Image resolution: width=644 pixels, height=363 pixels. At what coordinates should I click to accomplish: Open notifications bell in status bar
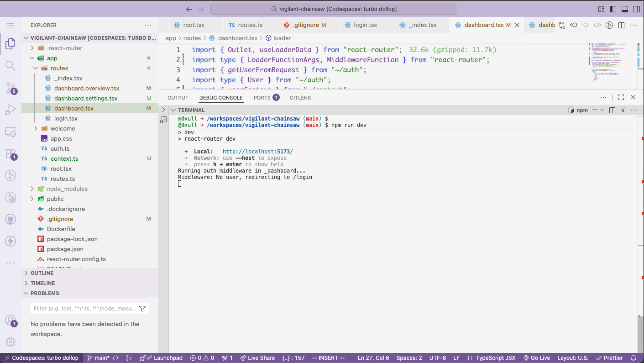[634, 358]
